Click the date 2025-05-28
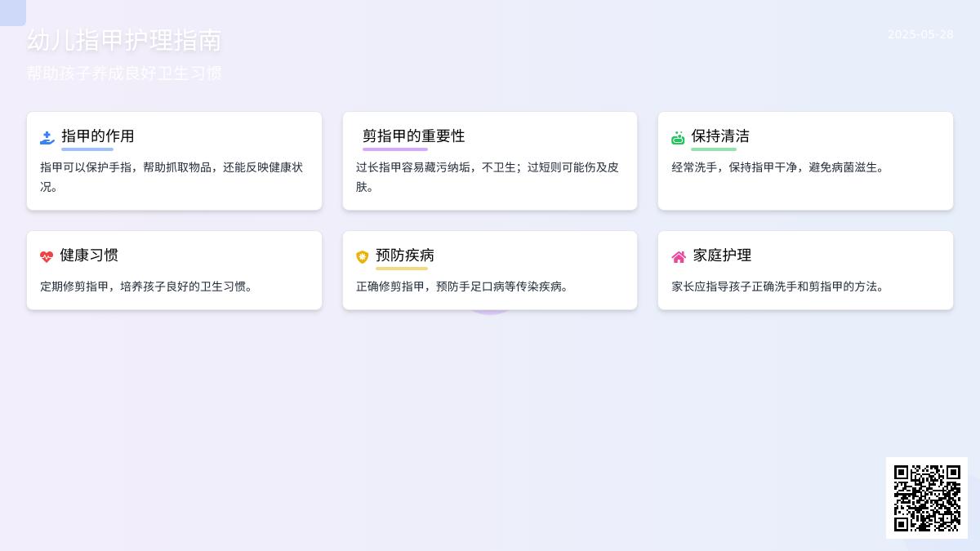 [920, 34]
